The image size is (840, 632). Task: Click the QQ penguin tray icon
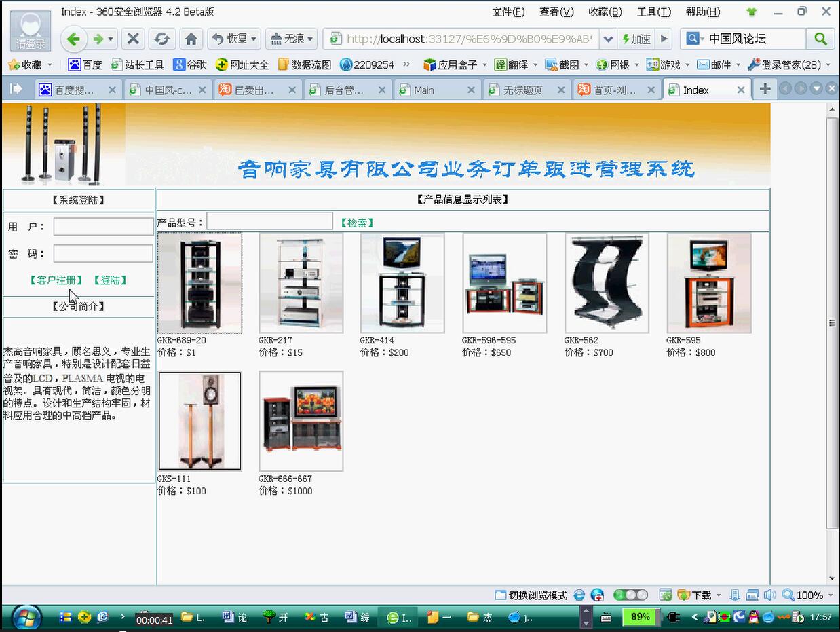coord(754,617)
